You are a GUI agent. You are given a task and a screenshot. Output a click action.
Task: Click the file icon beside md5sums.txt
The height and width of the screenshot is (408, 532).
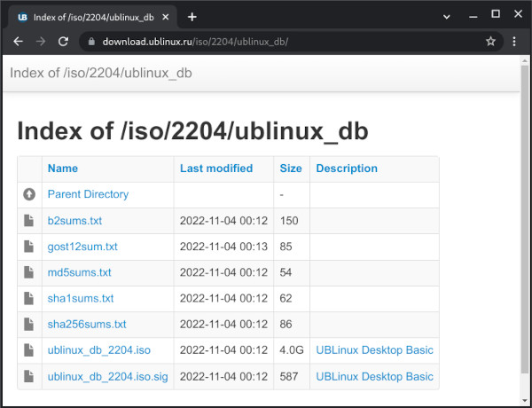click(x=29, y=272)
